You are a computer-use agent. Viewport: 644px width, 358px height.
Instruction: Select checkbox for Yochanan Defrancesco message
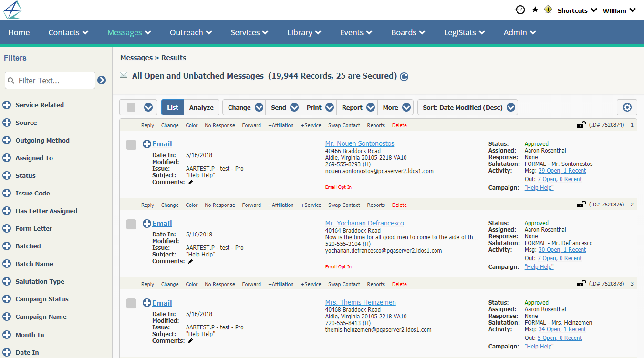pyautogui.click(x=131, y=224)
